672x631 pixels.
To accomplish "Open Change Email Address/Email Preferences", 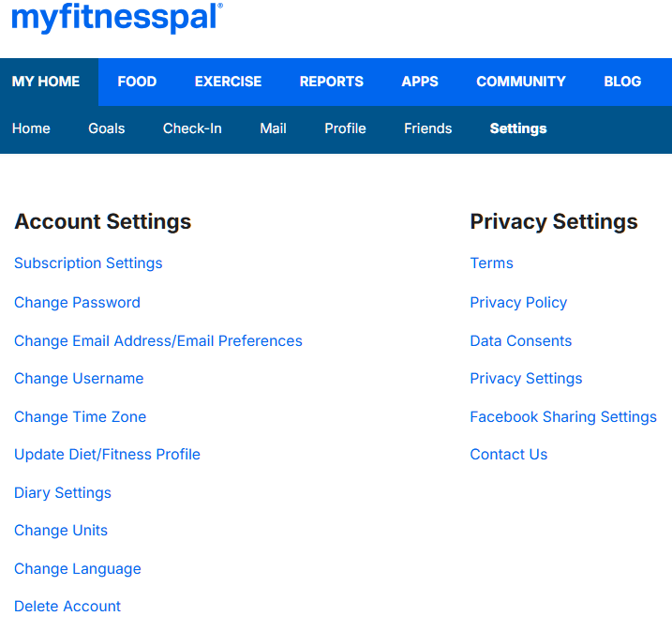I will 158,341.
